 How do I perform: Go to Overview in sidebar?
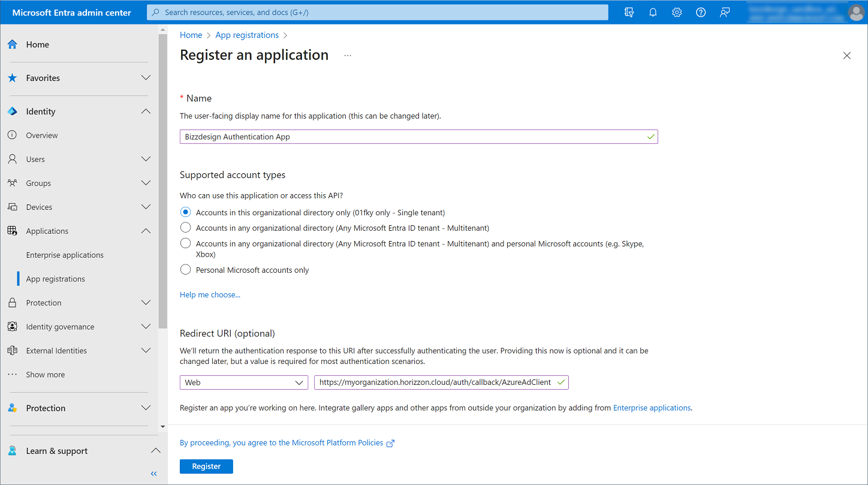(42, 135)
